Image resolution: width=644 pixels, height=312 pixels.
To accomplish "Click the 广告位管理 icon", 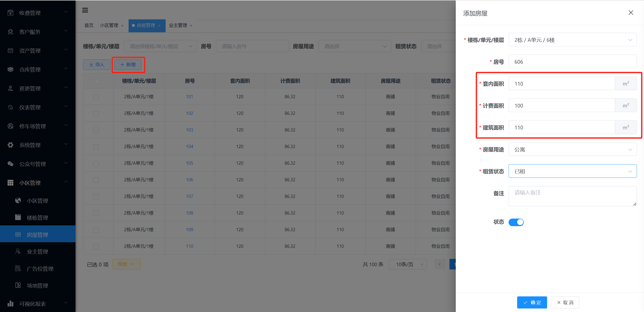I will (x=18, y=268).
